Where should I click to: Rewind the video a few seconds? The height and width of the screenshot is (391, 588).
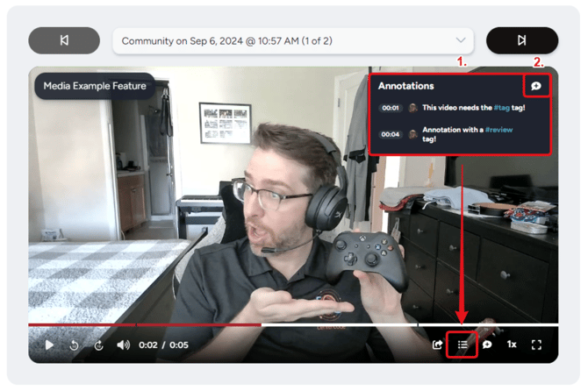click(x=75, y=345)
